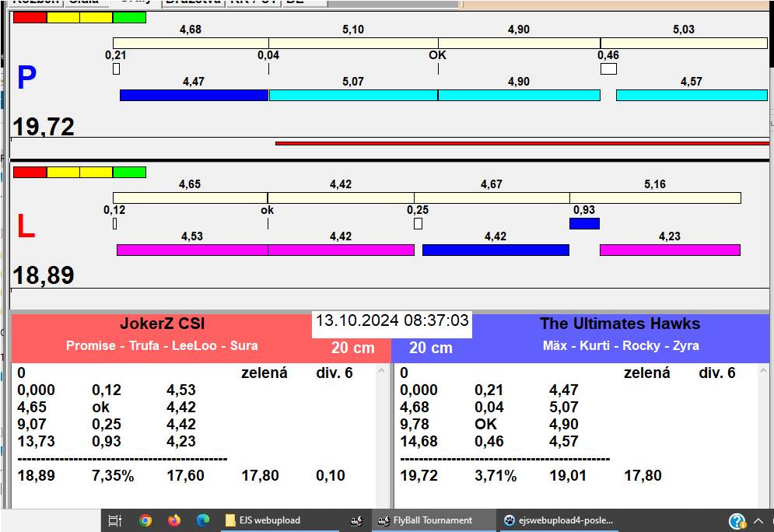Click the JokerZ CSI team header
The width and height of the screenshot is (774, 532).
(162, 324)
